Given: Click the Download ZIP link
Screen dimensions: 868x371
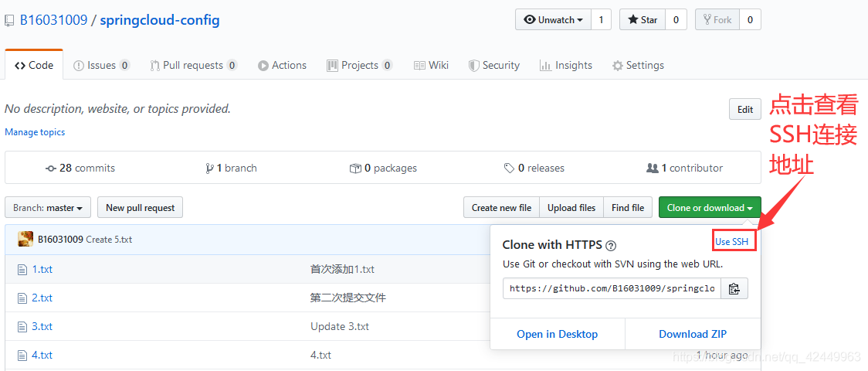Looking at the screenshot, I should (x=693, y=334).
